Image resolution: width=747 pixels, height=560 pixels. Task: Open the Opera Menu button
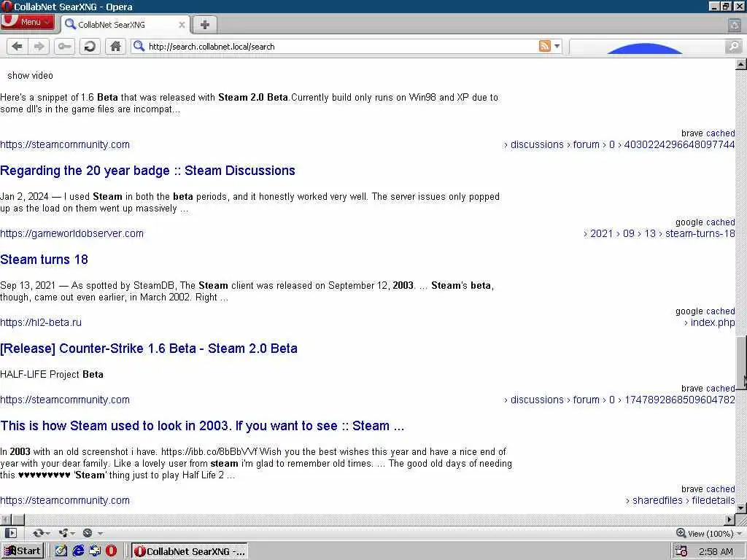(x=27, y=22)
